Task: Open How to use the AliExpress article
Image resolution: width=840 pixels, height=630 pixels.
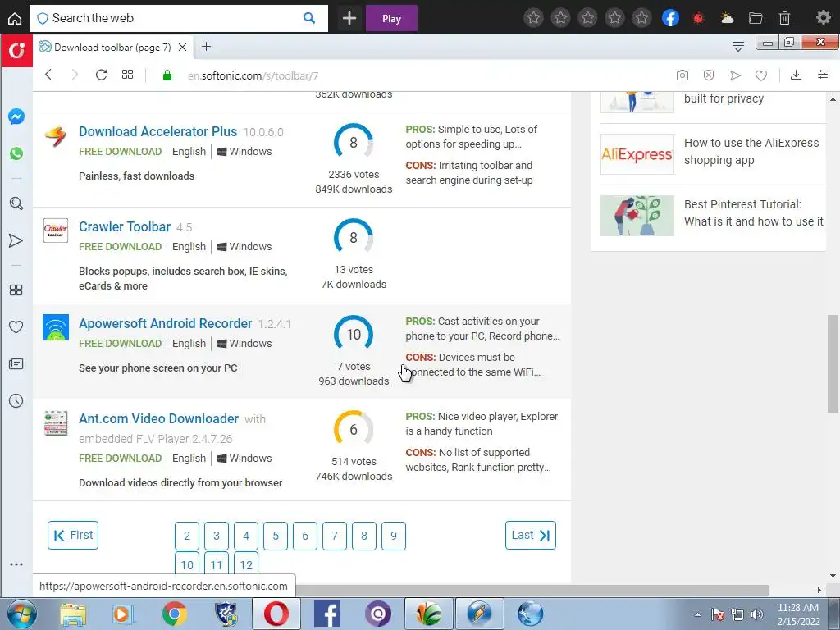Action: click(x=751, y=152)
